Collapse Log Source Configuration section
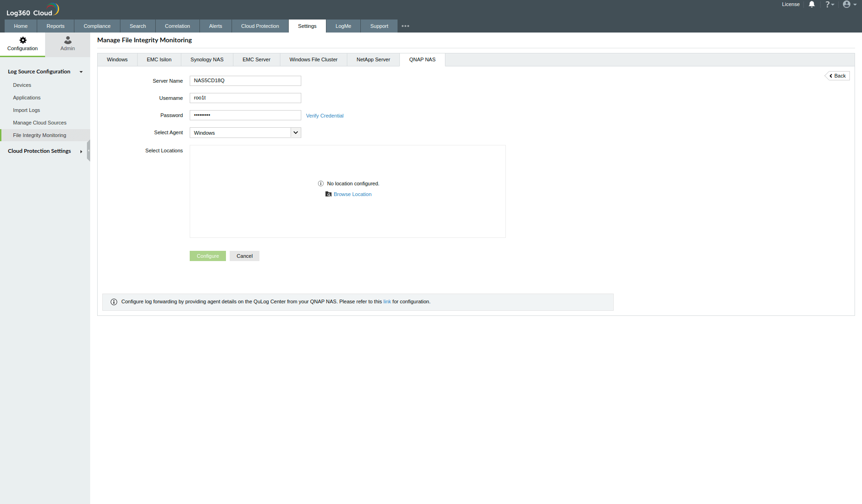 tap(81, 72)
